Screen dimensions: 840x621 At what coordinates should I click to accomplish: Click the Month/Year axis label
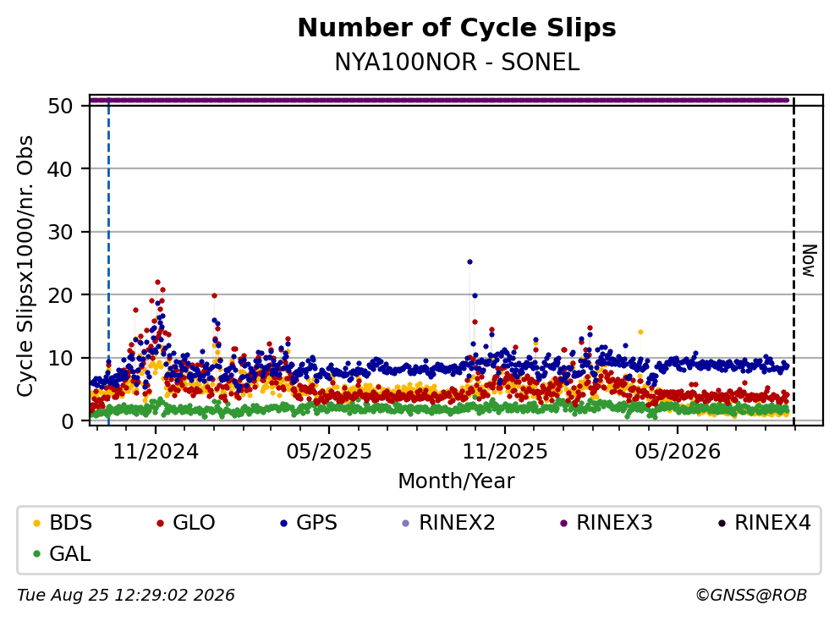(457, 481)
